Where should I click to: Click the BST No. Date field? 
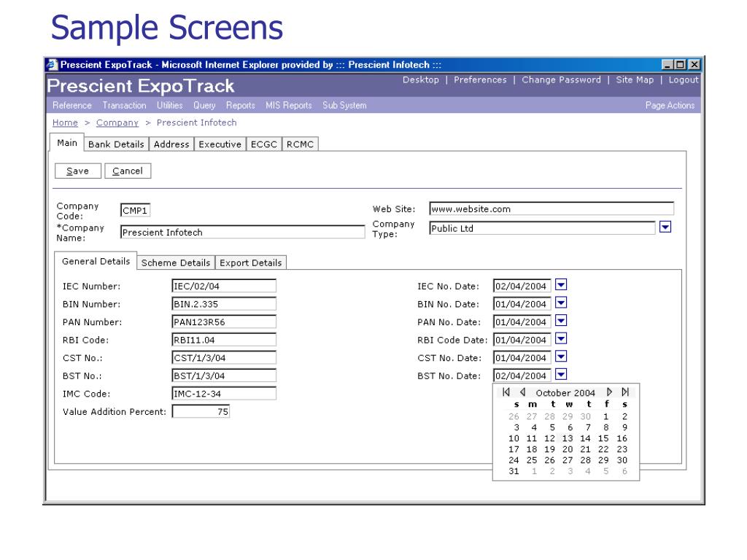[x=522, y=376]
